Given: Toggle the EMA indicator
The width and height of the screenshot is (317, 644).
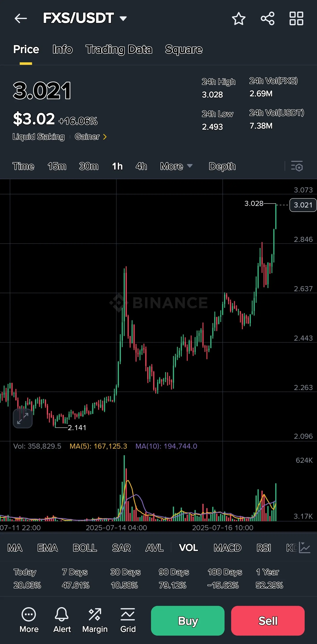Looking at the screenshot, I should pyautogui.click(x=47, y=548).
